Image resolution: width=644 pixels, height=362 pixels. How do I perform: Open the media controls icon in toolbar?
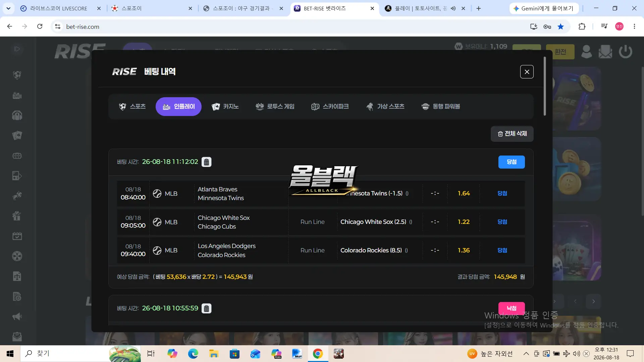coord(604,26)
